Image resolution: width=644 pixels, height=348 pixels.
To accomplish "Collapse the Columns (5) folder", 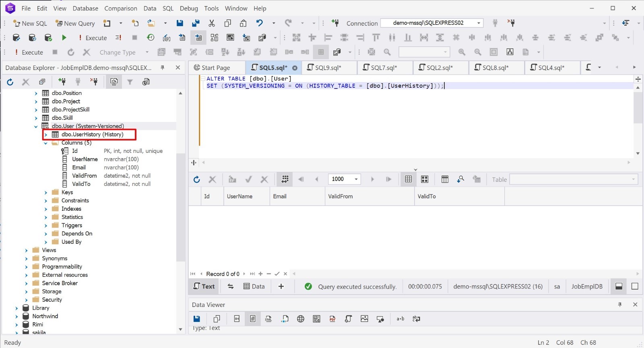I will tap(46, 143).
